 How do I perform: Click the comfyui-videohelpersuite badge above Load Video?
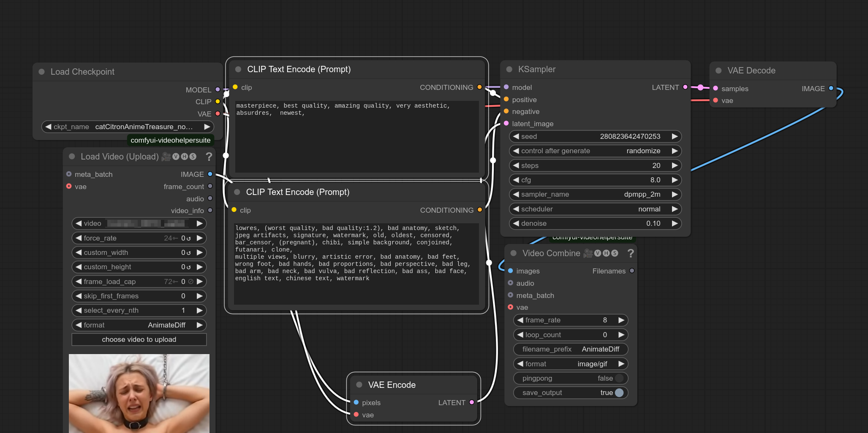pos(170,140)
